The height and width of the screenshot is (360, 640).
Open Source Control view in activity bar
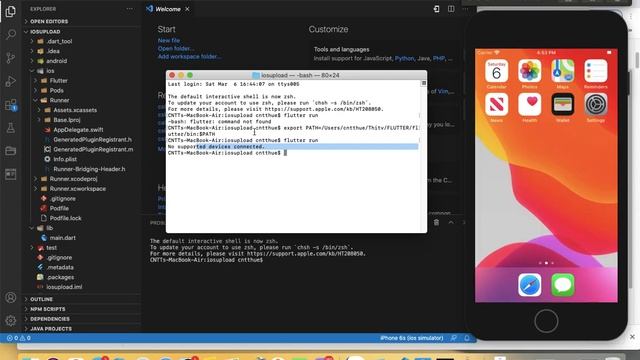click(11, 58)
